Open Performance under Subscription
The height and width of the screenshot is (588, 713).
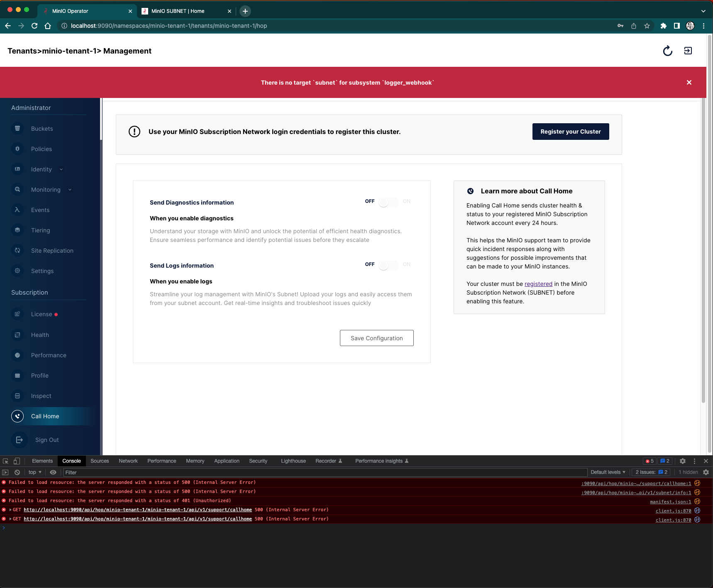click(x=49, y=355)
